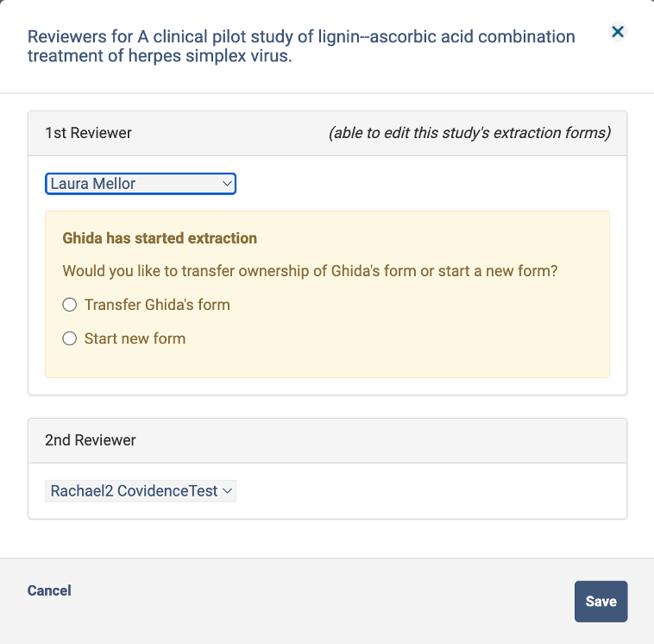Screen dimensions: 654x644
Task: Click the "Transfer Ghida's form" label text
Action: tap(157, 305)
